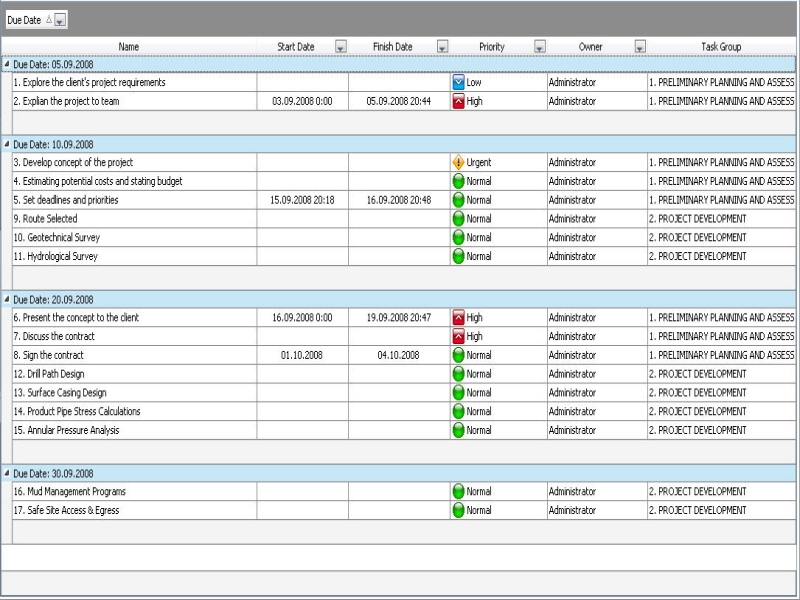Collapse the Due Date 05.09.2008 group
This screenshot has height=600, width=800.
coord(7,64)
